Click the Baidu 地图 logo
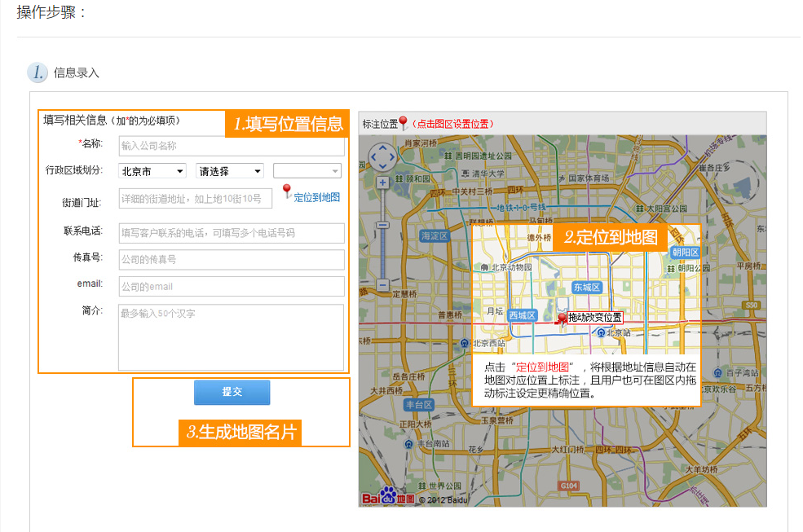The image size is (803, 532). point(388,496)
